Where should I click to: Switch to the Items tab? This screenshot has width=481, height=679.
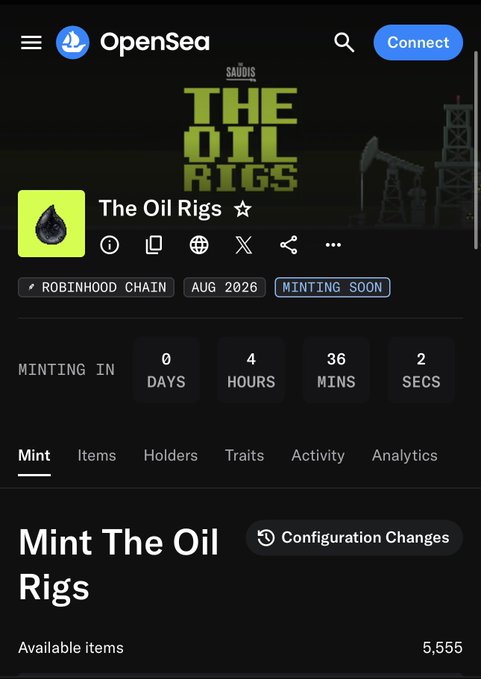97,456
